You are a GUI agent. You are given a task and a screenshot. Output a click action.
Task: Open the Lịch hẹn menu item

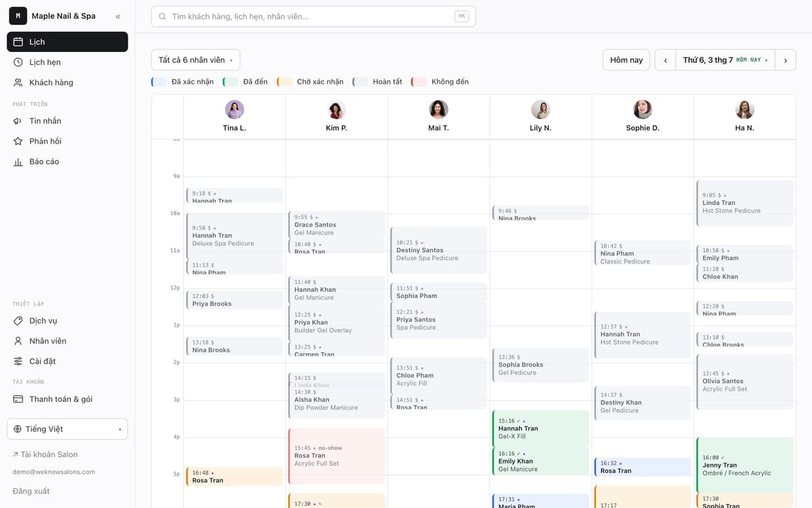67,62
